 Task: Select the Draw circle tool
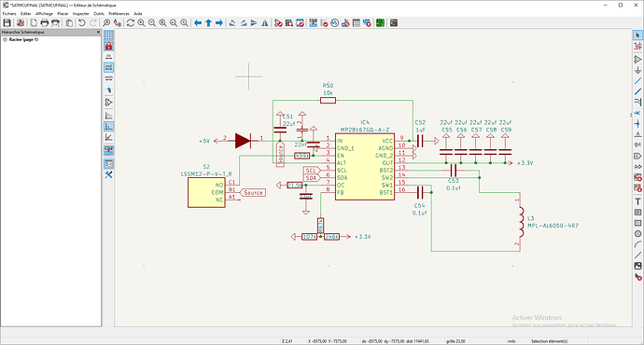pyautogui.click(x=637, y=234)
